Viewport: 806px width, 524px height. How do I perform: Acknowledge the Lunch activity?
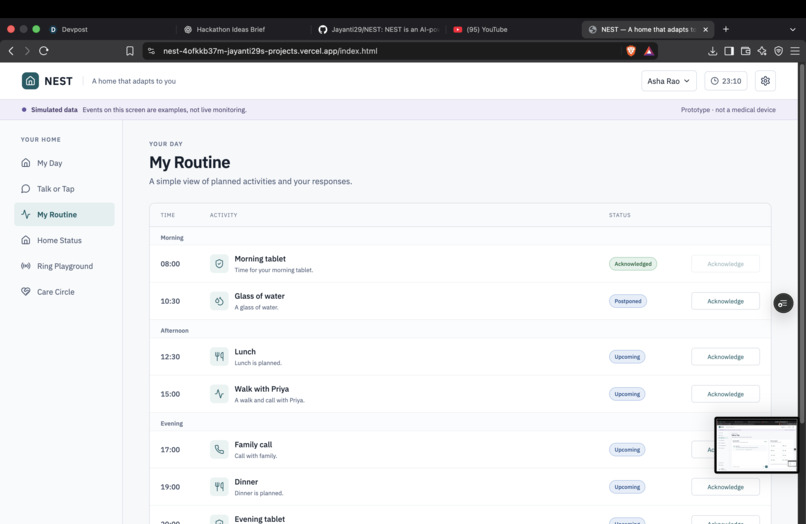point(725,356)
